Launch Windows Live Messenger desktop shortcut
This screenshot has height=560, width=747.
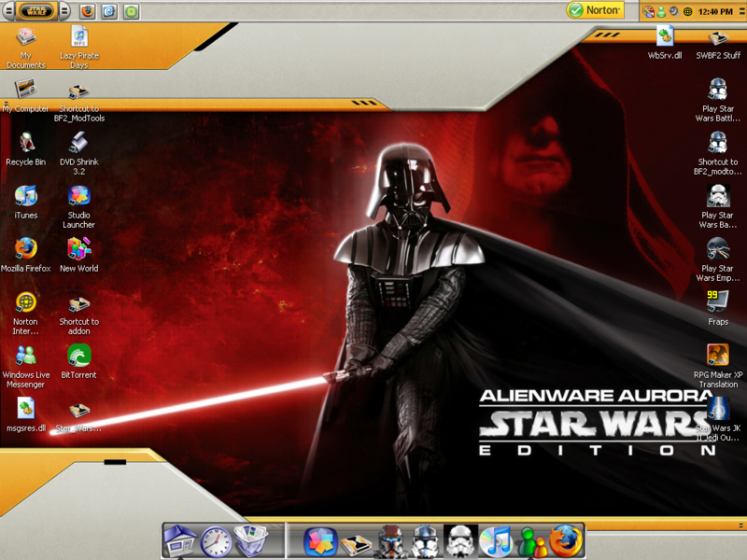pos(26,367)
